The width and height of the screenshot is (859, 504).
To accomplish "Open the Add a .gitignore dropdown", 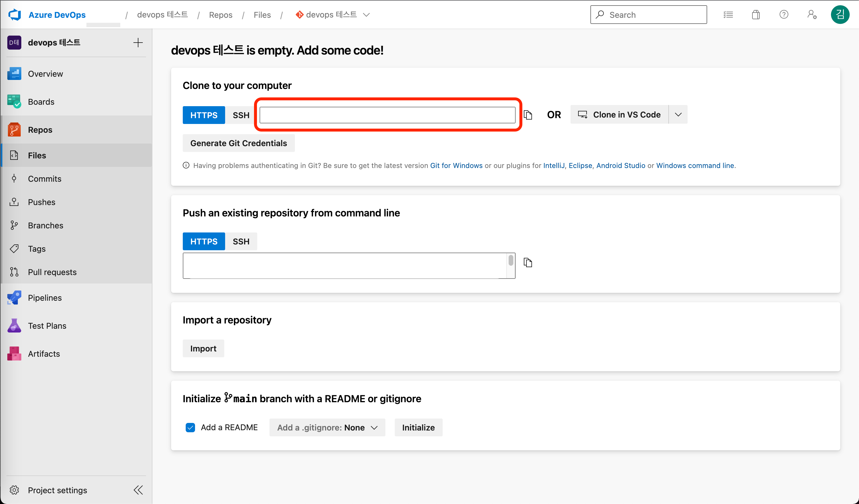I will pyautogui.click(x=327, y=427).
